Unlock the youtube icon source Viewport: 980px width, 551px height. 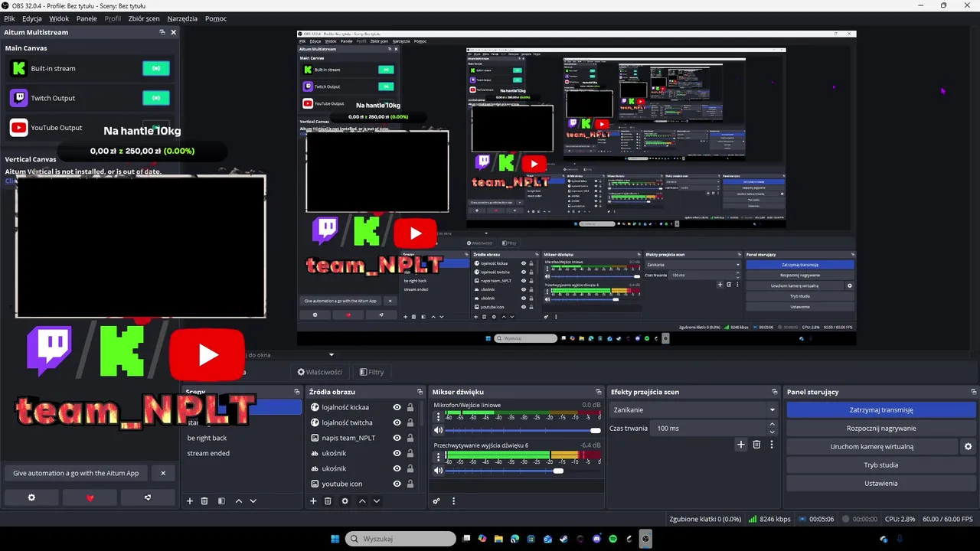[x=410, y=484]
